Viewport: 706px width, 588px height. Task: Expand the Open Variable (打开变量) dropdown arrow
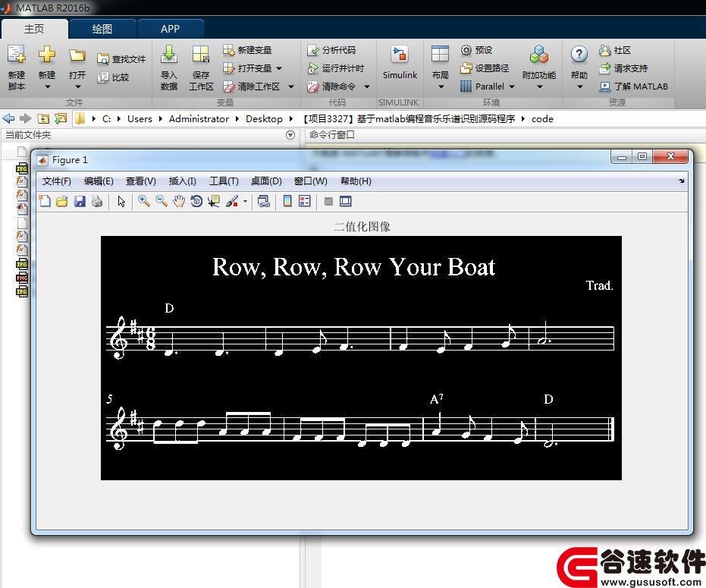click(279, 68)
